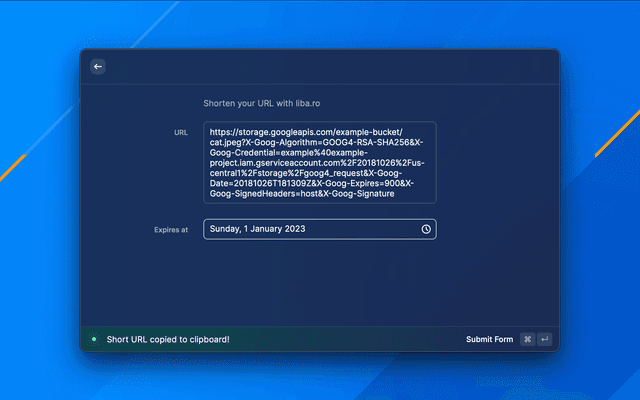Open the clock picker in Expires at
The image size is (640, 400).
coord(426,229)
